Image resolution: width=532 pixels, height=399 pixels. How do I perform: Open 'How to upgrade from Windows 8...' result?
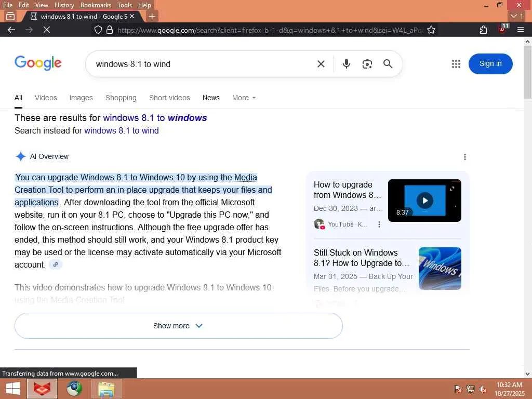[348, 190]
